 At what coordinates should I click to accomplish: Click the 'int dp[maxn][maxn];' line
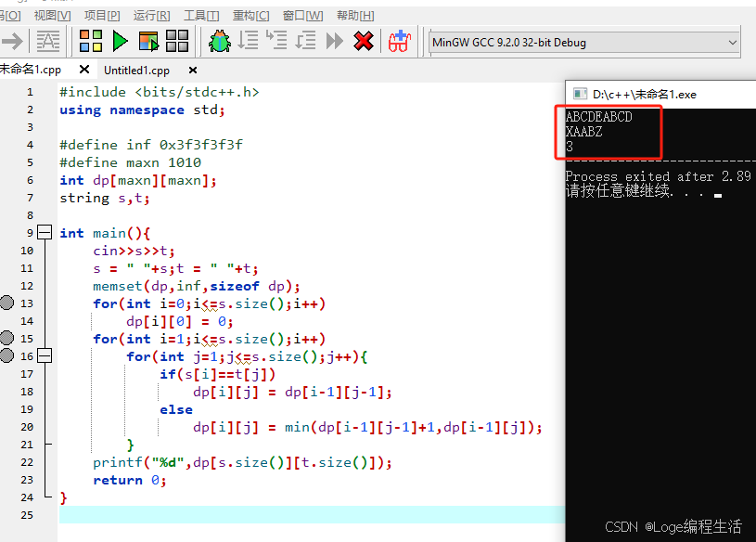tap(138, 180)
